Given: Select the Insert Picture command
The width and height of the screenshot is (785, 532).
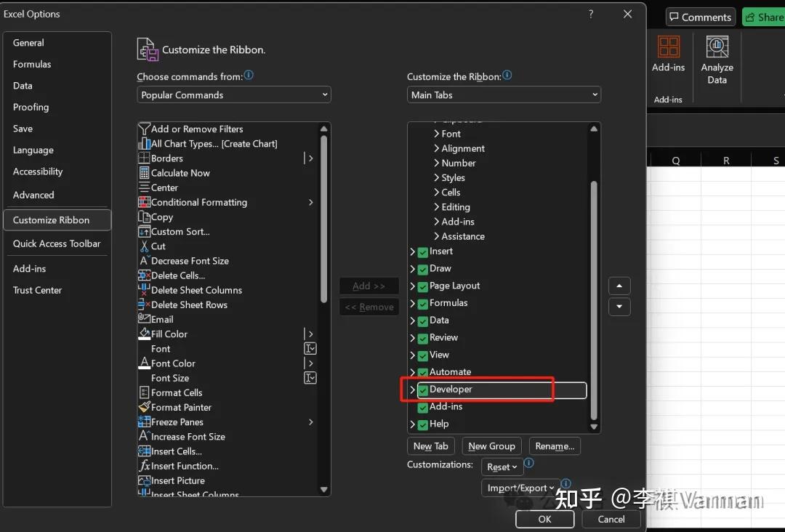Looking at the screenshot, I should (177, 480).
